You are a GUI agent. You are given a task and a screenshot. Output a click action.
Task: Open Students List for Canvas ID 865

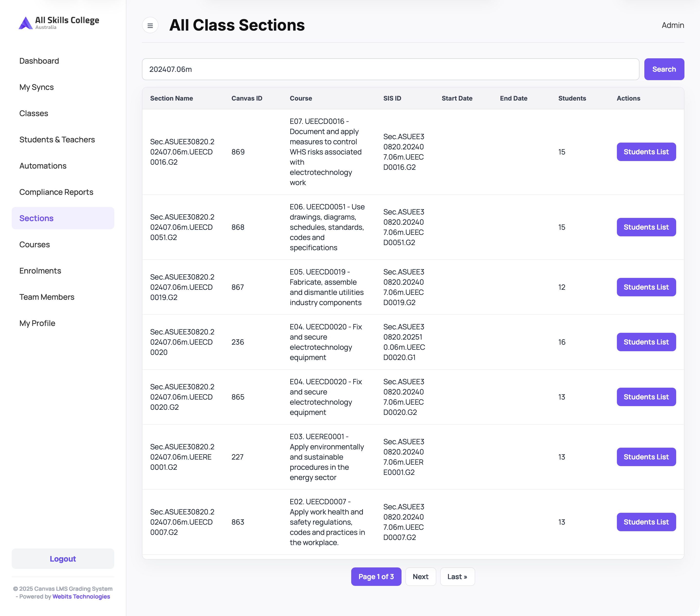click(646, 397)
